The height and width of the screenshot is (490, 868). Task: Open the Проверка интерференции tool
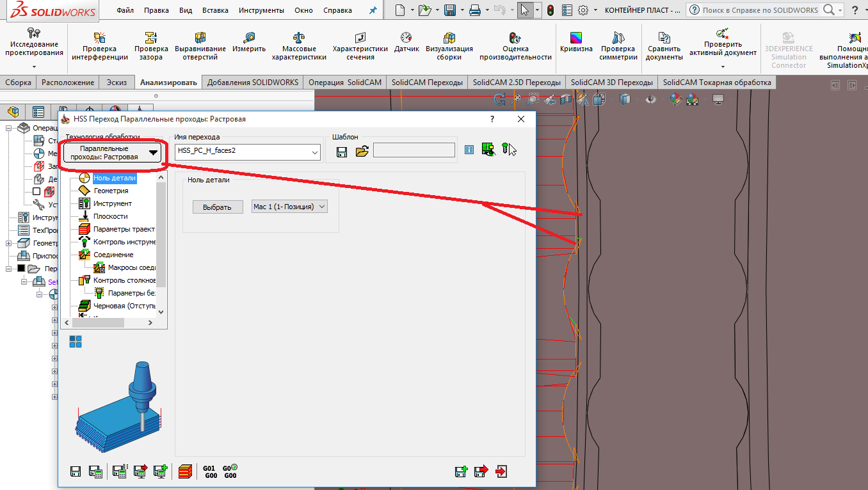(x=100, y=45)
